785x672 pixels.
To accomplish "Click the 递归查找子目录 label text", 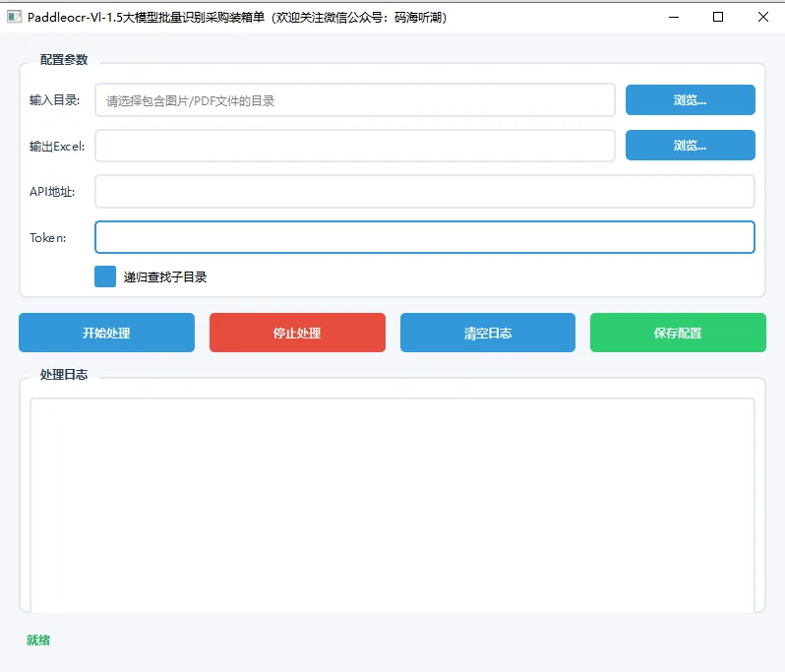I will 165,276.
